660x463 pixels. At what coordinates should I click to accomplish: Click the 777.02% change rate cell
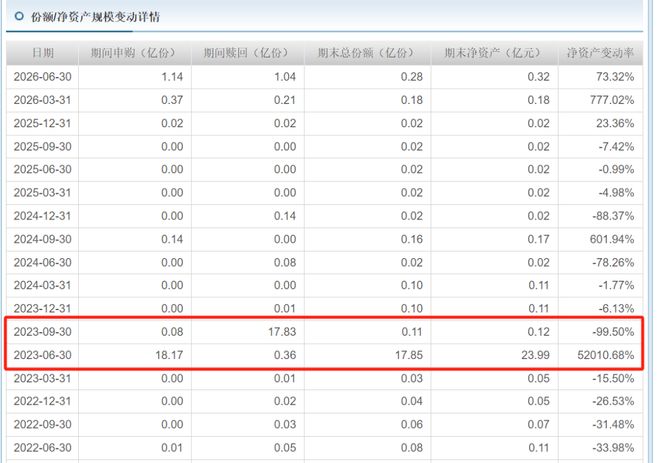pyautogui.click(x=612, y=100)
